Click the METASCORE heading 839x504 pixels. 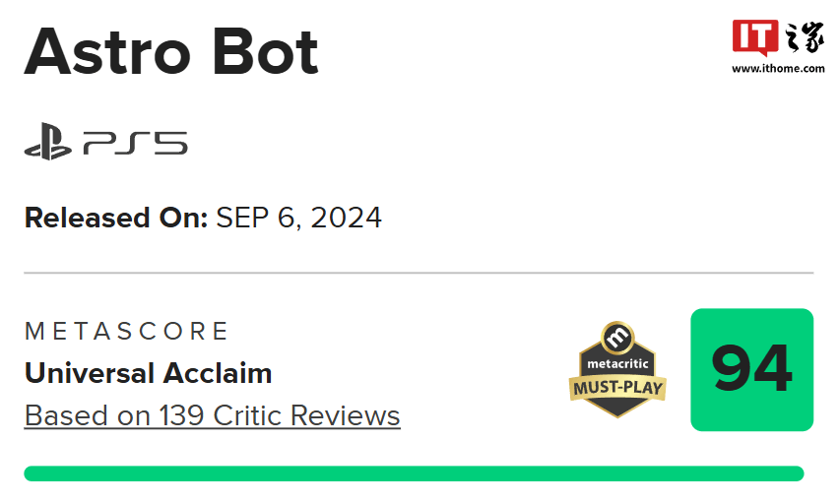click(126, 331)
